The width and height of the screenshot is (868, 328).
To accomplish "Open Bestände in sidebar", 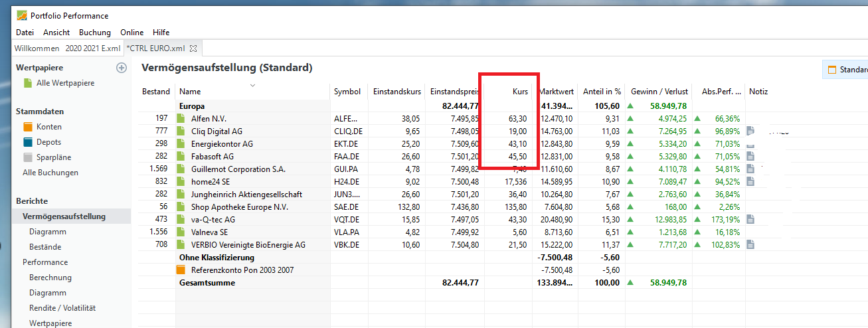I will click(x=45, y=247).
